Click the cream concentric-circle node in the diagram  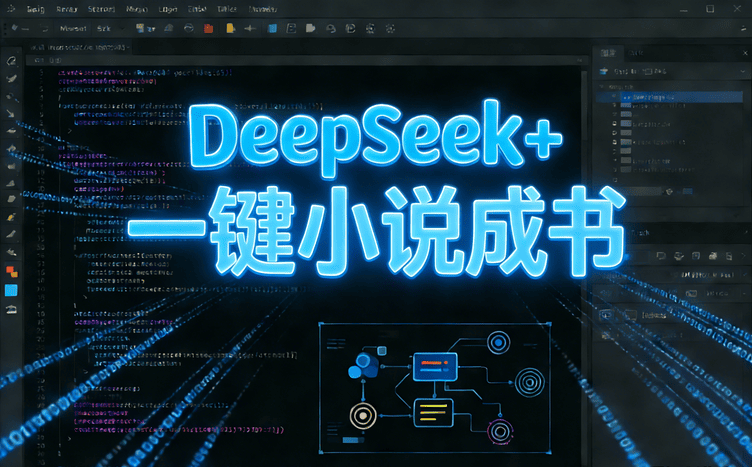tap(363, 416)
